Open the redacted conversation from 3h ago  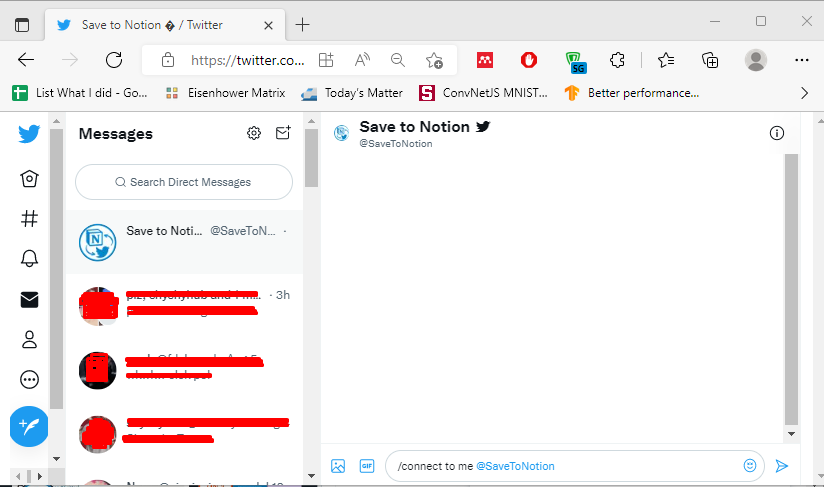pos(184,306)
